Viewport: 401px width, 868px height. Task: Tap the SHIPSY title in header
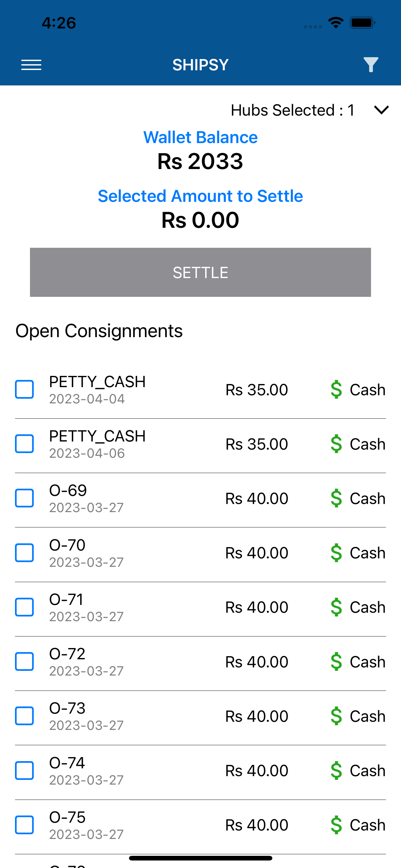(x=200, y=65)
